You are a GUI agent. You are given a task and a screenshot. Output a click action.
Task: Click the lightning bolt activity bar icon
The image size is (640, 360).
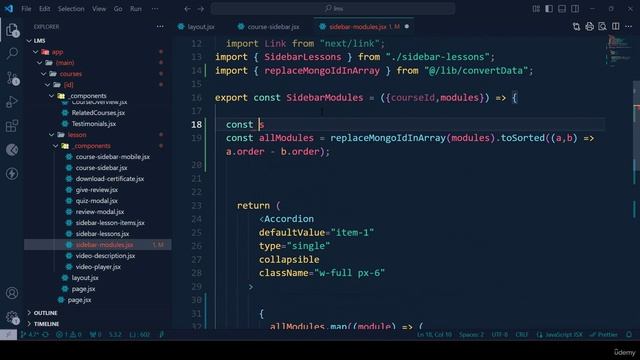(12, 174)
